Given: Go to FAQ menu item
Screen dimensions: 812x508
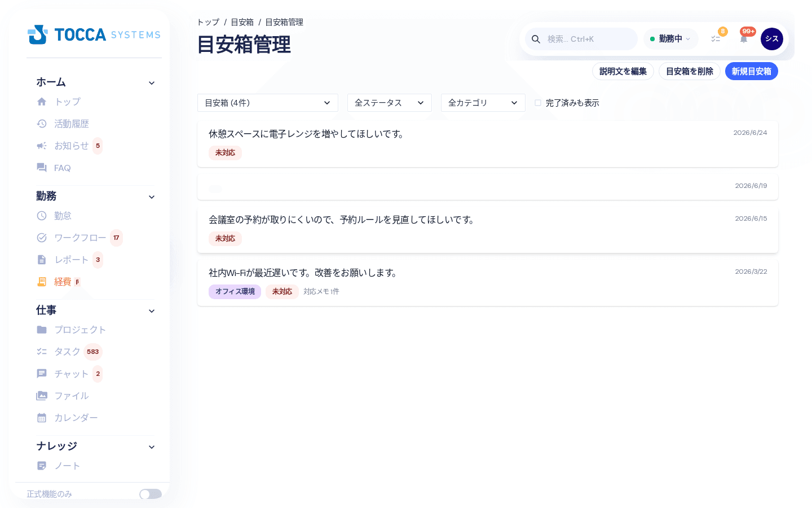Looking at the screenshot, I should coord(63,168).
